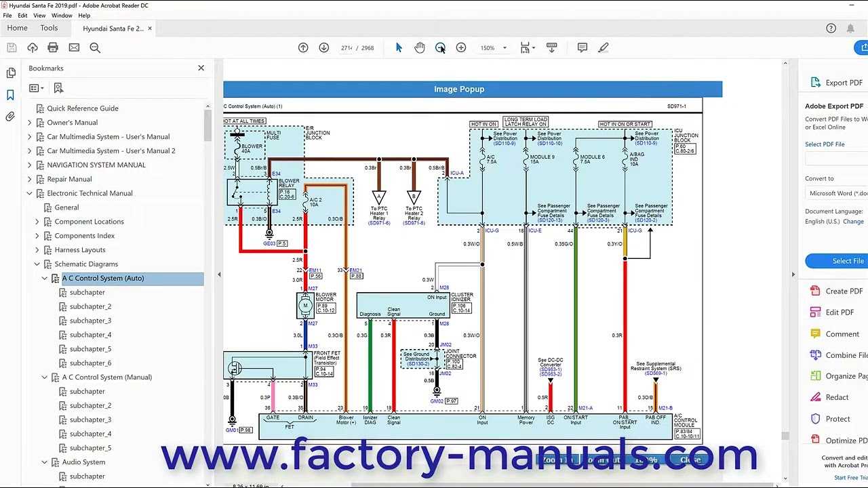Open the Convert to format dropdown
The image size is (868, 488).
tap(836, 193)
